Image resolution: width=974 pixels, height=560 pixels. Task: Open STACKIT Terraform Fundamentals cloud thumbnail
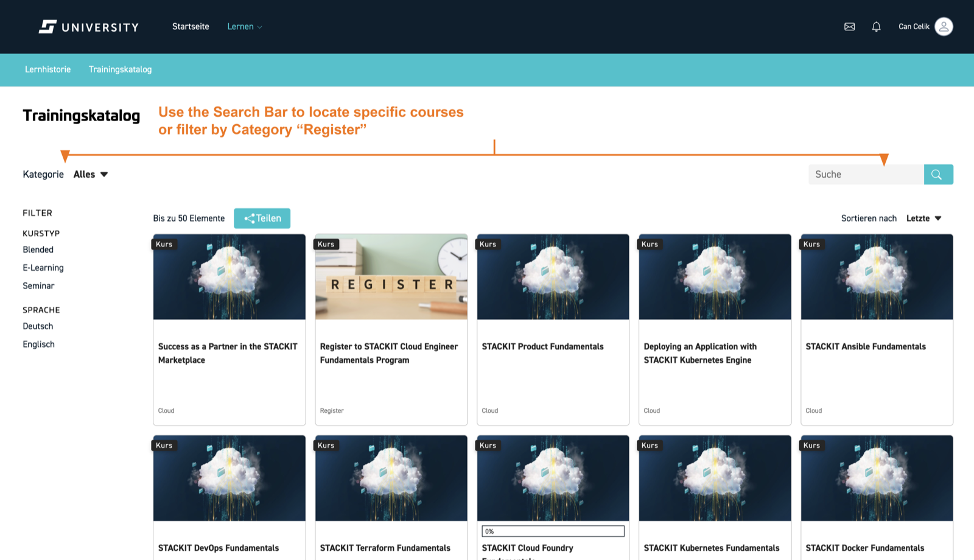(391, 478)
